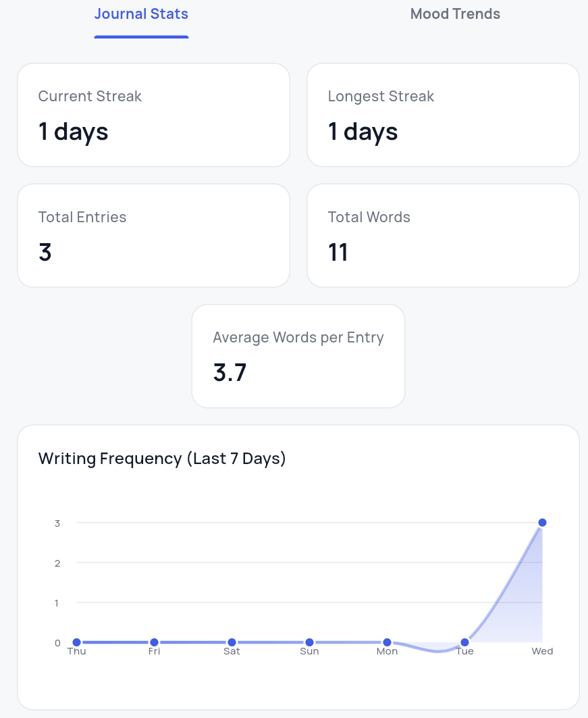Click the Sunday data point on chart
Image resolution: width=588 pixels, height=718 pixels.
[x=309, y=642]
